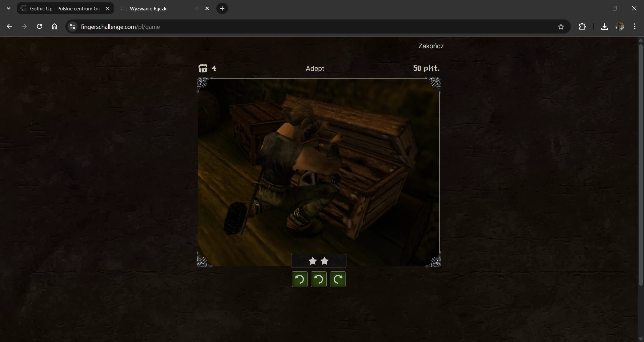Bookmark this page with the star
The image size is (644, 342).
561,27
